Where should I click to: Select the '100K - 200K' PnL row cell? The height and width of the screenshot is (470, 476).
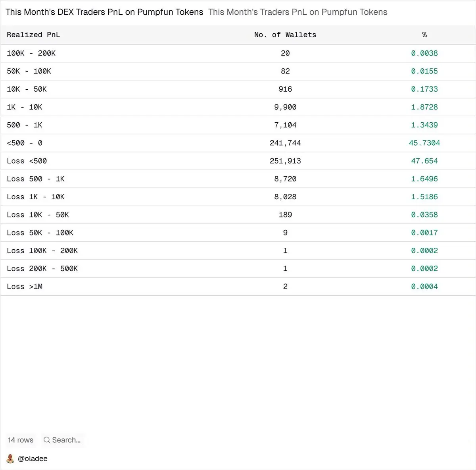pos(31,53)
